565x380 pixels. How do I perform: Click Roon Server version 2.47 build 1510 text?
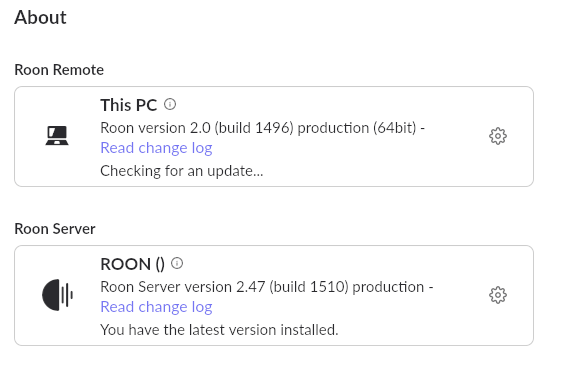point(224,287)
